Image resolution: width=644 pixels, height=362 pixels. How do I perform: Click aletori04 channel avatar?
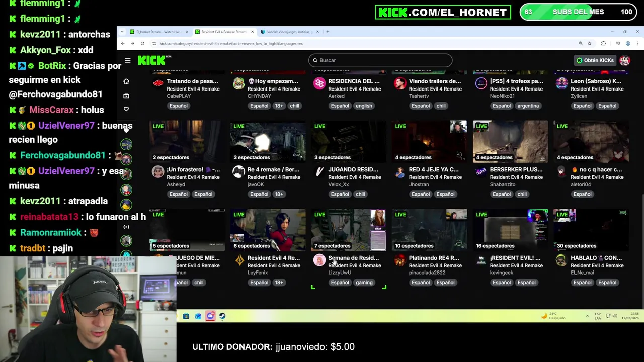(x=561, y=172)
